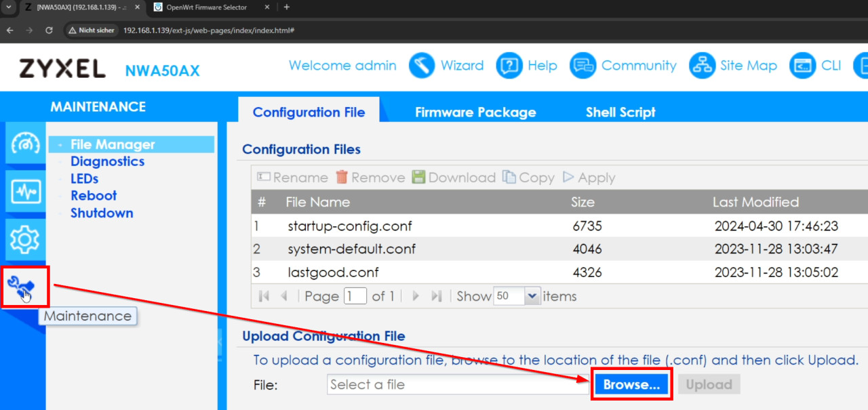Click the Browse... button
Screen dimensions: 868x410
click(x=631, y=385)
